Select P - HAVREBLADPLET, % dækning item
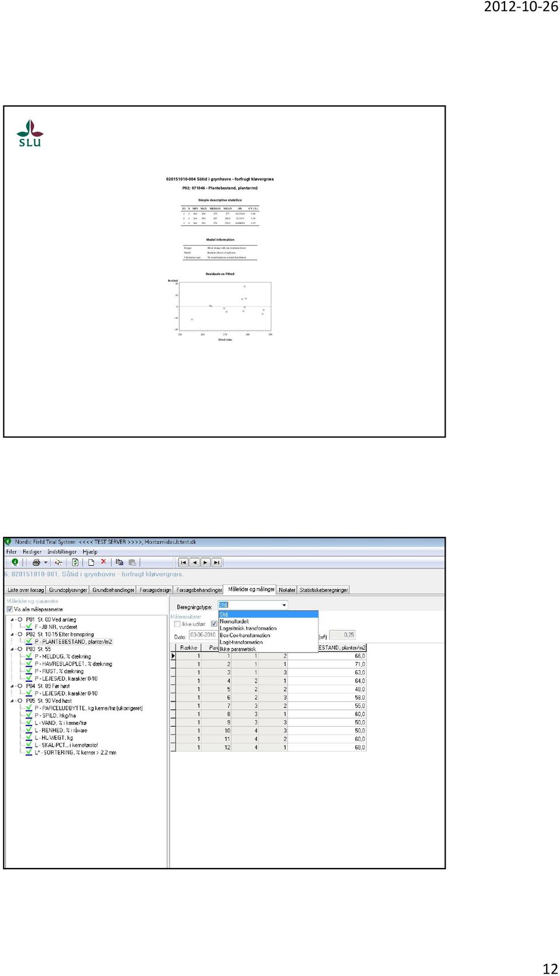 73,664
